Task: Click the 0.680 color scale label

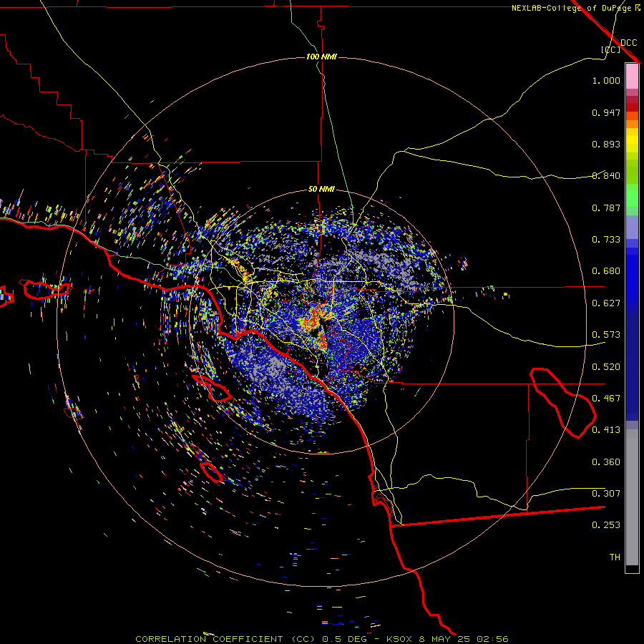Action: click(606, 271)
